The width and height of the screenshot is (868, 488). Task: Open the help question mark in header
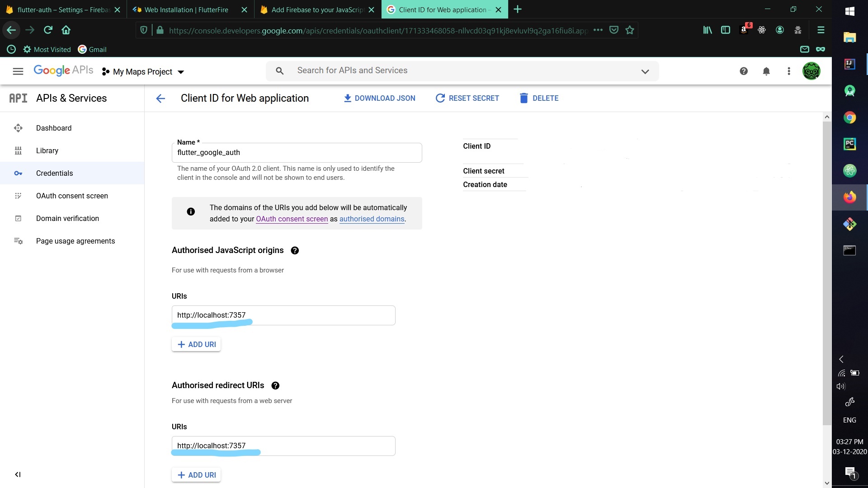coord(744,71)
